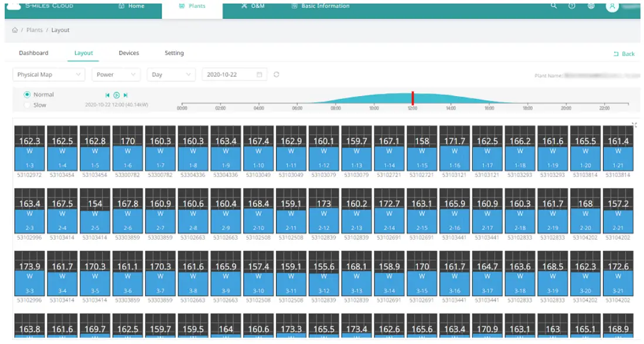
Task: Switch to the Devices tab
Action: (x=129, y=53)
